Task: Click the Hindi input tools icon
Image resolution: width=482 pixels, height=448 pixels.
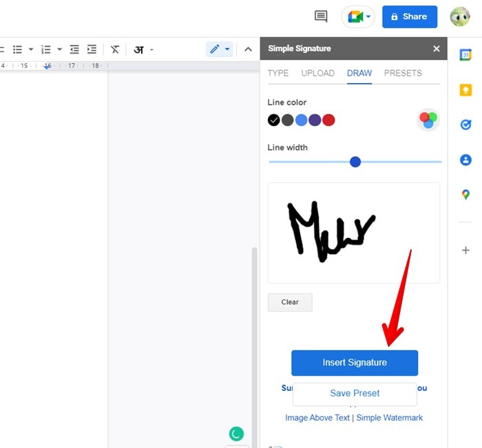Action: click(138, 50)
